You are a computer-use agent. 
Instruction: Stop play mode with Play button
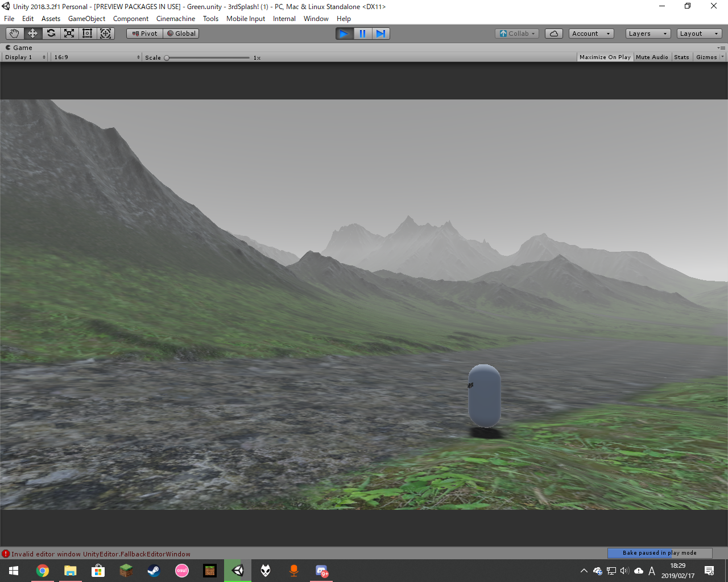click(344, 34)
